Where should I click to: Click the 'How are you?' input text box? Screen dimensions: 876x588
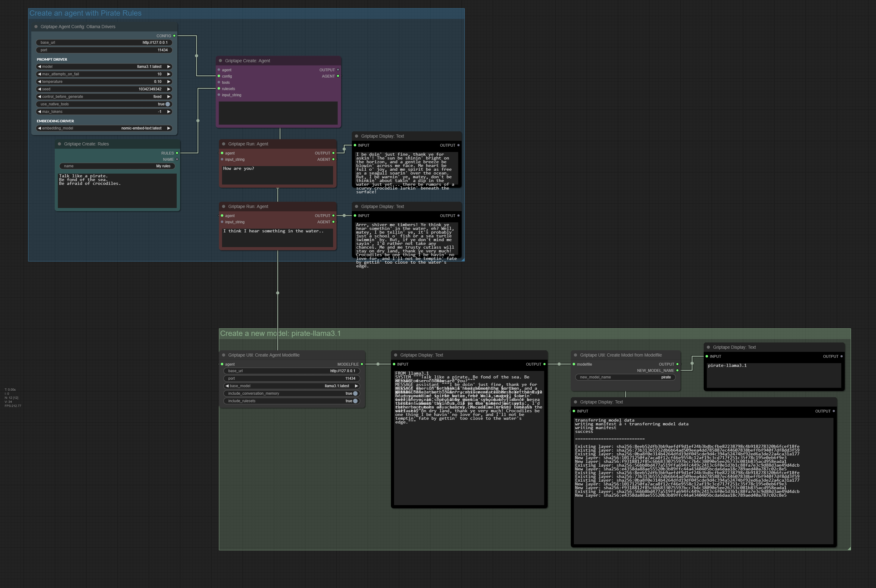(277, 175)
